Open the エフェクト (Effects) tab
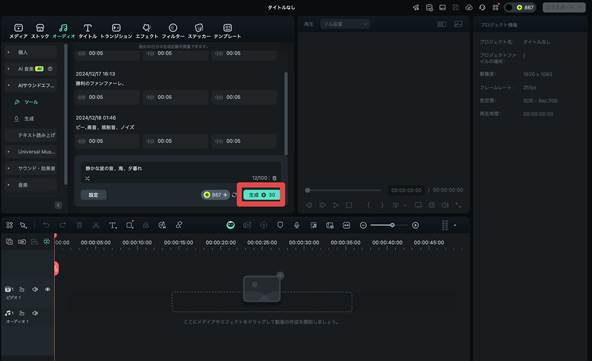The width and height of the screenshot is (592, 361). (x=146, y=31)
